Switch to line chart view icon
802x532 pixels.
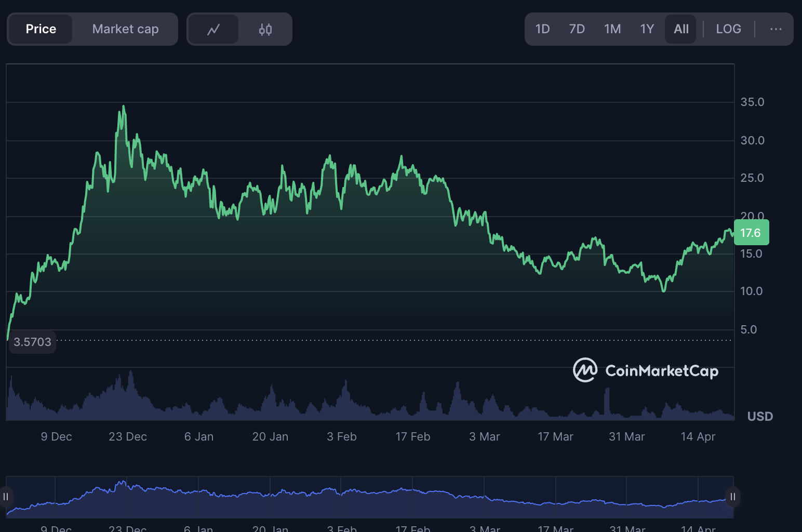(x=213, y=30)
